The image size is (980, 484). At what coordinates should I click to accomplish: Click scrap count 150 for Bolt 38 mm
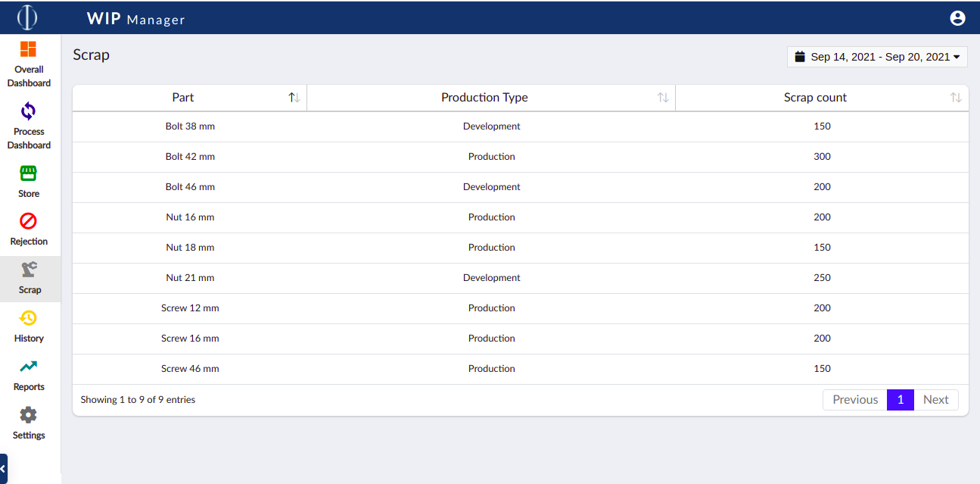[x=822, y=126]
